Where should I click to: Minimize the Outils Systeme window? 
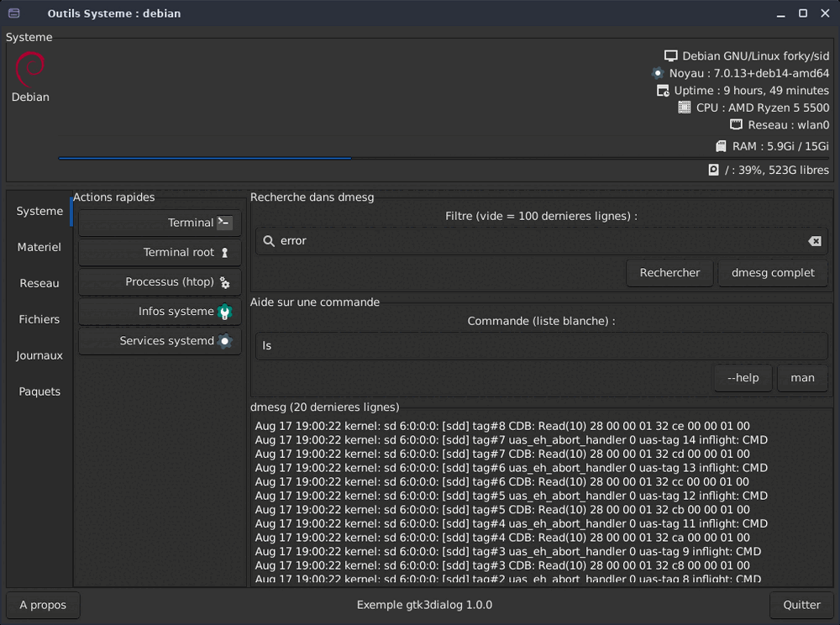click(x=780, y=13)
